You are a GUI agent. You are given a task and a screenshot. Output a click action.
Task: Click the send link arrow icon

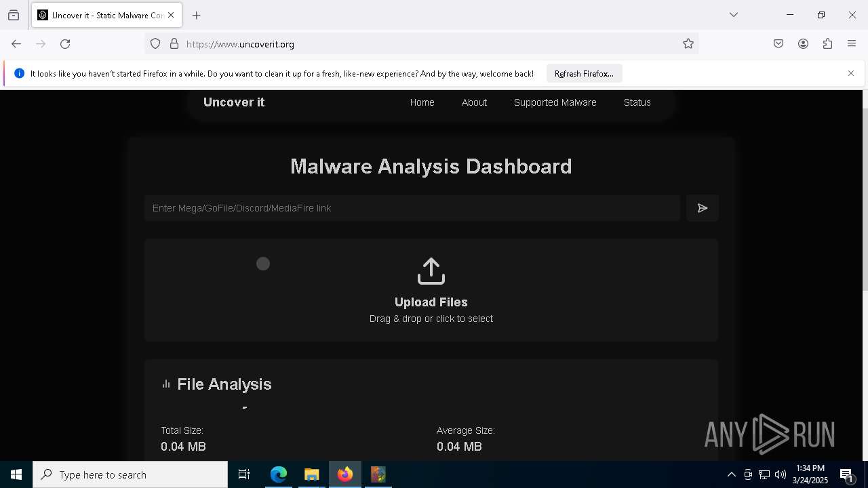click(x=703, y=208)
